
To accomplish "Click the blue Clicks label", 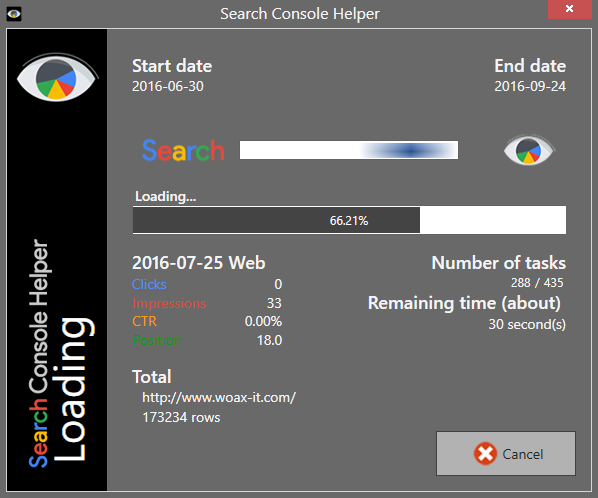I will (x=149, y=284).
